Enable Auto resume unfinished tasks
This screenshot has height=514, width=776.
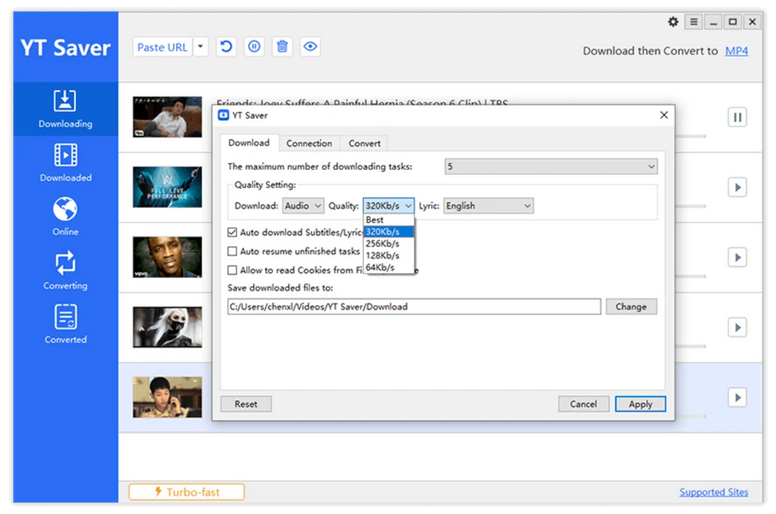point(232,251)
